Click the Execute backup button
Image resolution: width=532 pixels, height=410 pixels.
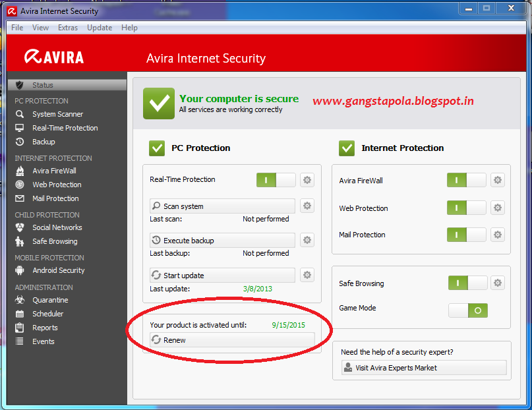222,241
